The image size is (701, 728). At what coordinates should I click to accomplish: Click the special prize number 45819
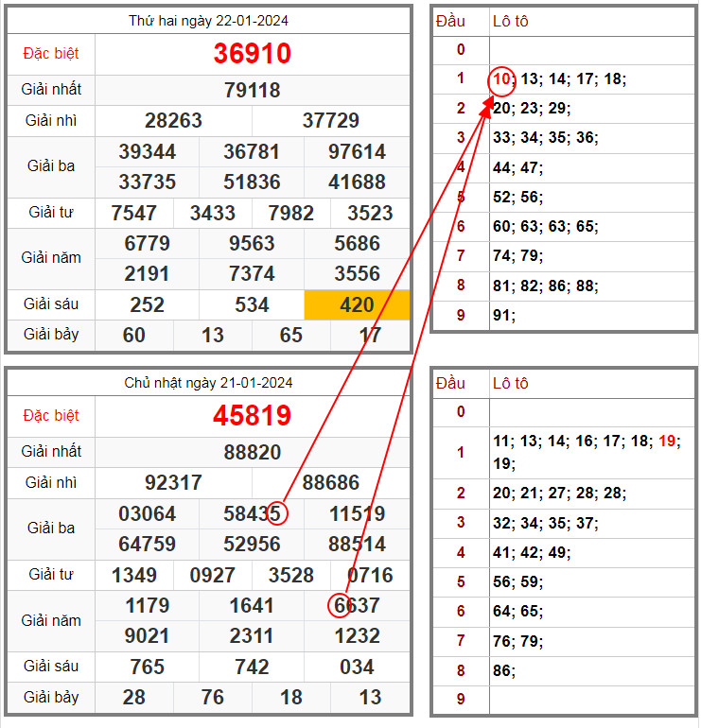point(252,415)
